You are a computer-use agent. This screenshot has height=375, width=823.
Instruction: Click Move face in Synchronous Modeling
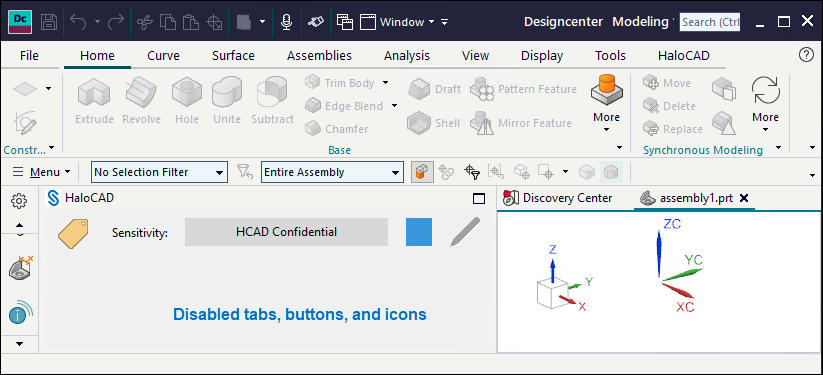[x=667, y=83]
